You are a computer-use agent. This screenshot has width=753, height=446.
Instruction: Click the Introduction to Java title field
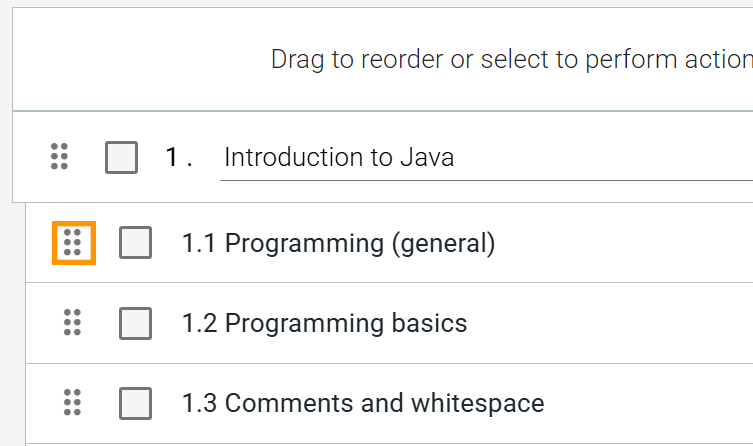(486, 157)
